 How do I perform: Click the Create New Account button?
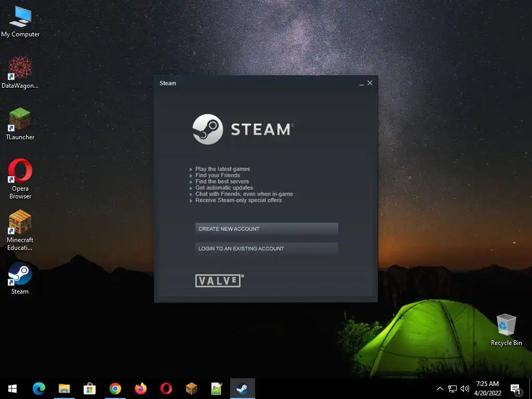coord(267,229)
